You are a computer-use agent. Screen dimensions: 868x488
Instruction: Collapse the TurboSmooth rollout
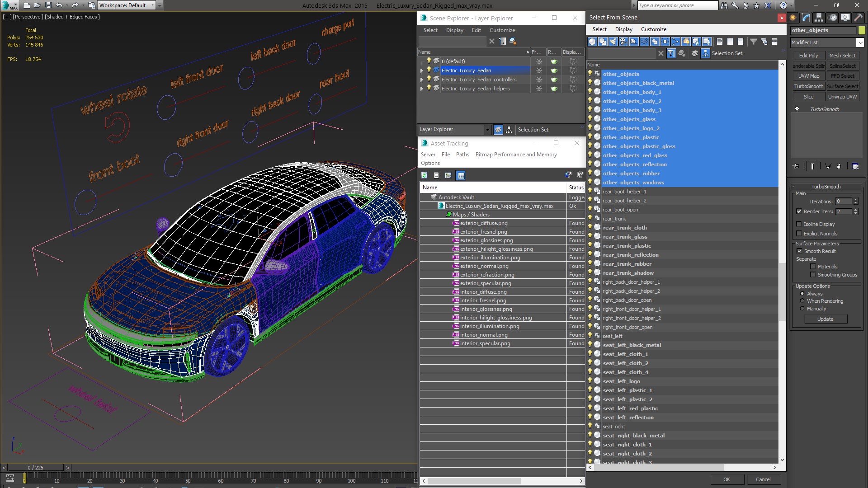coord(826,187)
